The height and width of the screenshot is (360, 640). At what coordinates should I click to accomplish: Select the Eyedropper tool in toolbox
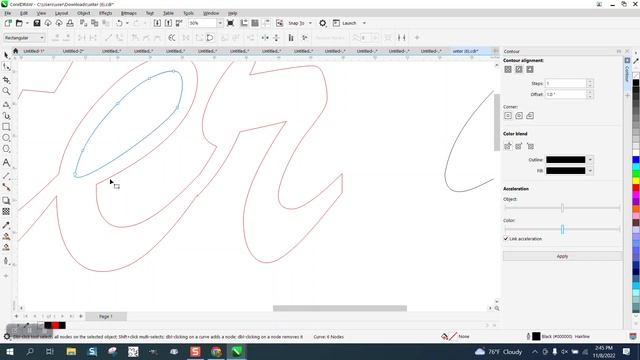point(6,225)
